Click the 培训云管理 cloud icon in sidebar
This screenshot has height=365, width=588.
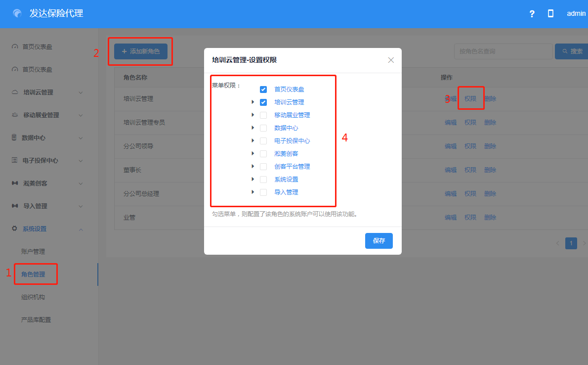tap(14, 92)
